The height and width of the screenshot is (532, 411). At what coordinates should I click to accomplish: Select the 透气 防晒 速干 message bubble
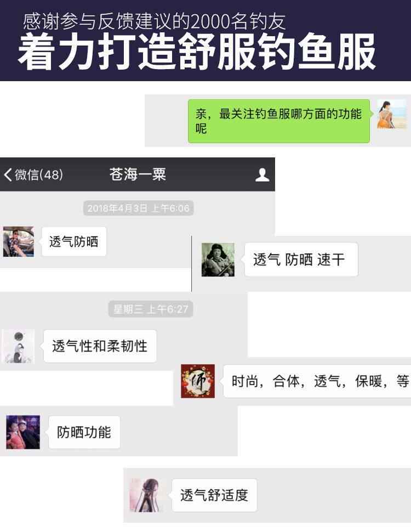coord(301,259)
